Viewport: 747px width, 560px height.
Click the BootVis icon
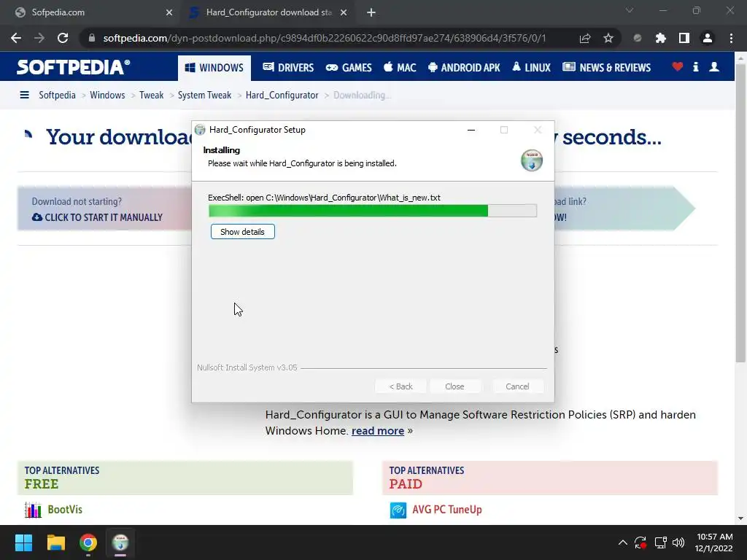33,510
